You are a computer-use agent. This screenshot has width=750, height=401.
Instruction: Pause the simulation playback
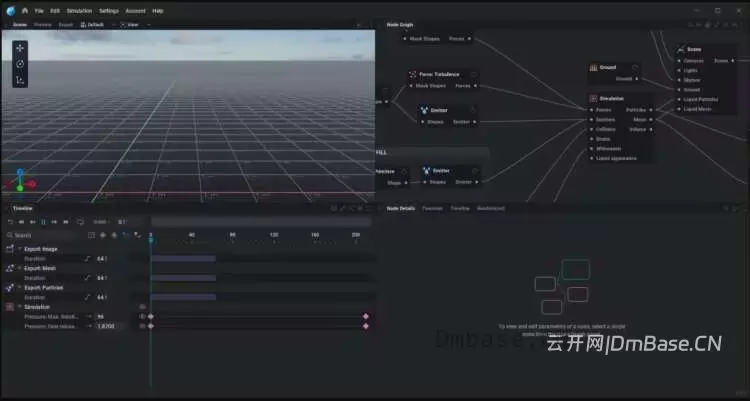pyautogui.click(x=44, y=222)
